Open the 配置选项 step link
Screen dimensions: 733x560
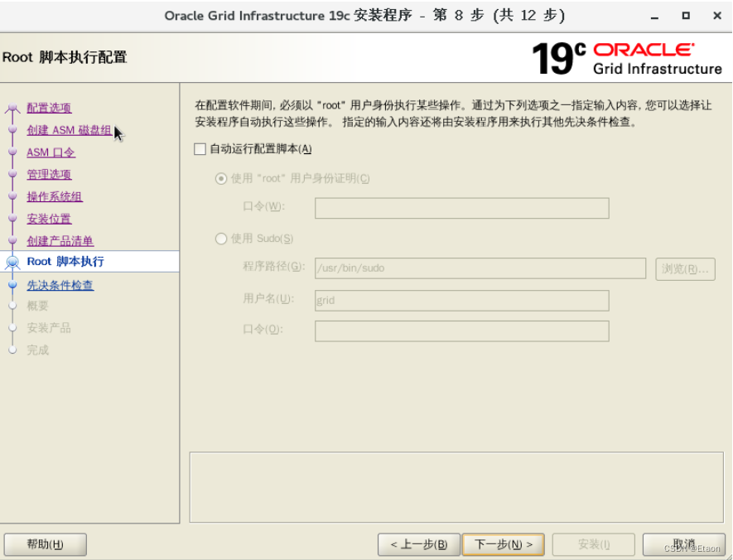click(x=49, y=108)
